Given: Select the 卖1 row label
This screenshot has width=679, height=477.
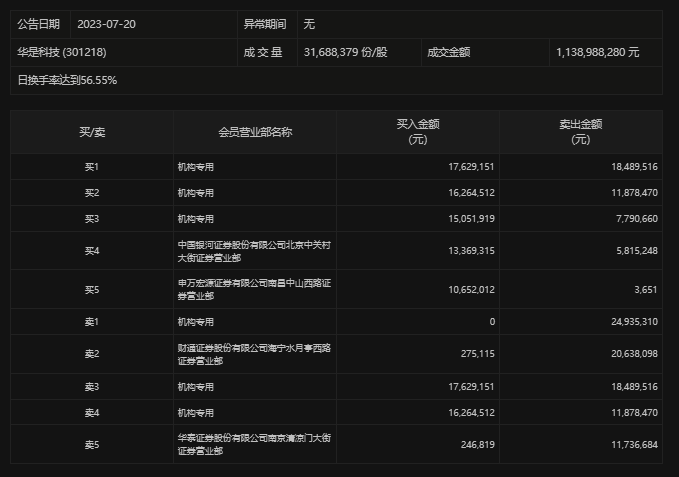Looking at the screenshot, I should click(92, 322).
